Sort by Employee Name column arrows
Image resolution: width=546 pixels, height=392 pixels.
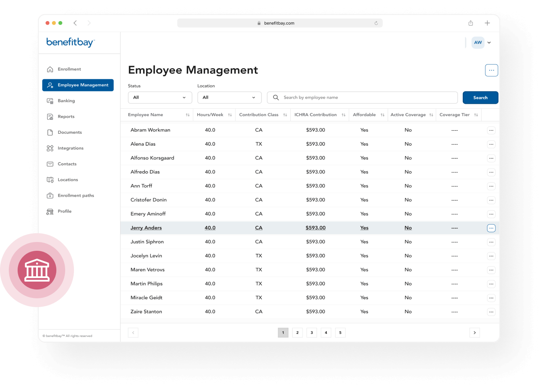point(188,115)
